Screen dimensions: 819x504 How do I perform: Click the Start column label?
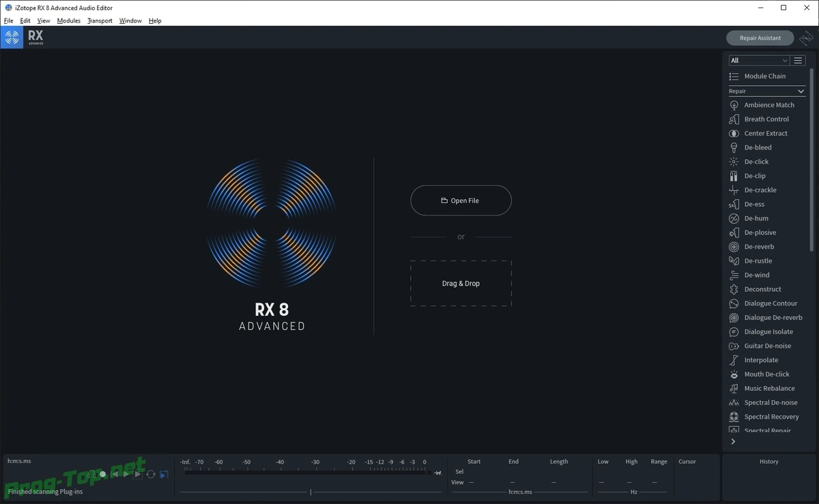[474, 462]
